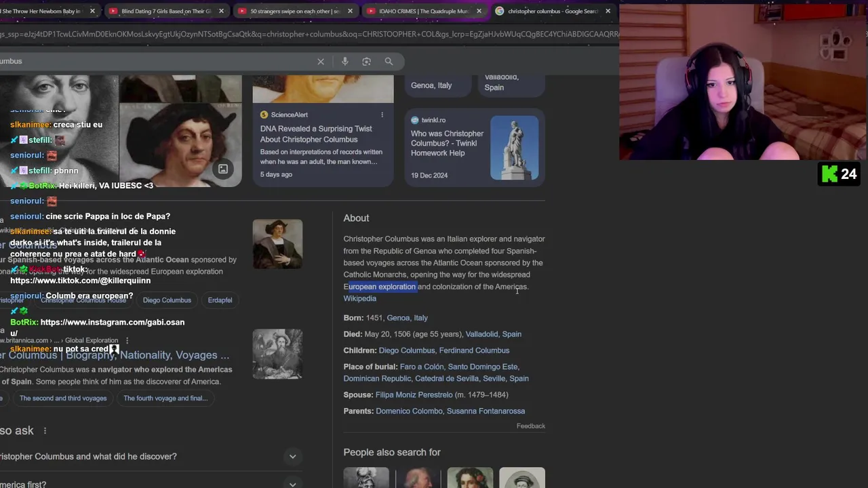
Task: Open killerquiinn TikTok link in chat
Action: 80,281
